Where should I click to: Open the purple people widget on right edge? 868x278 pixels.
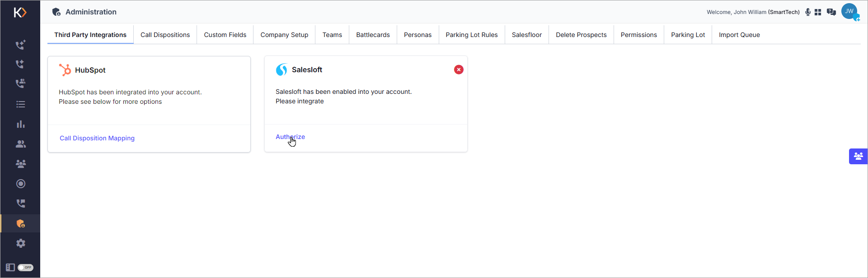(x=859, y=156)
